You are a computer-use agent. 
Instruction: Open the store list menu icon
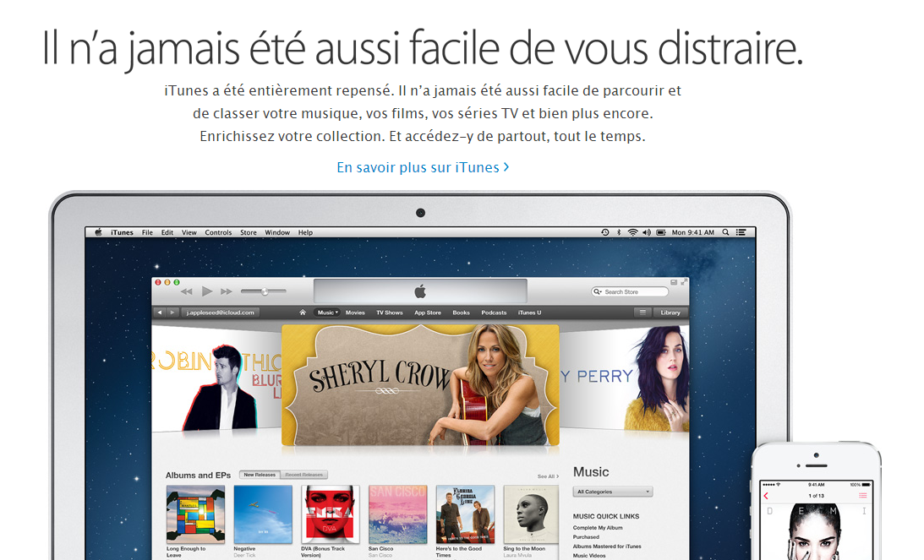tap(642, 313)
